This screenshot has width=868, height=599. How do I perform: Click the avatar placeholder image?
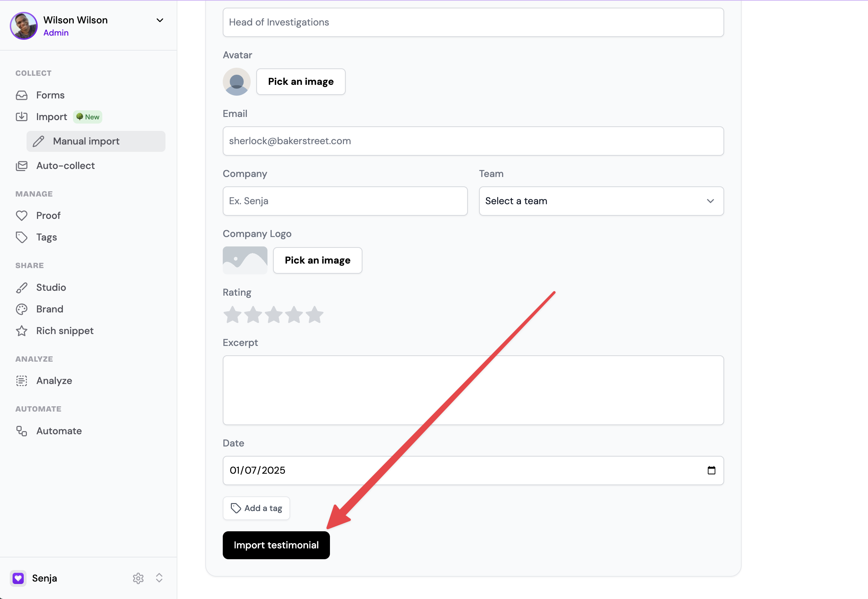[x=236, y=82]
